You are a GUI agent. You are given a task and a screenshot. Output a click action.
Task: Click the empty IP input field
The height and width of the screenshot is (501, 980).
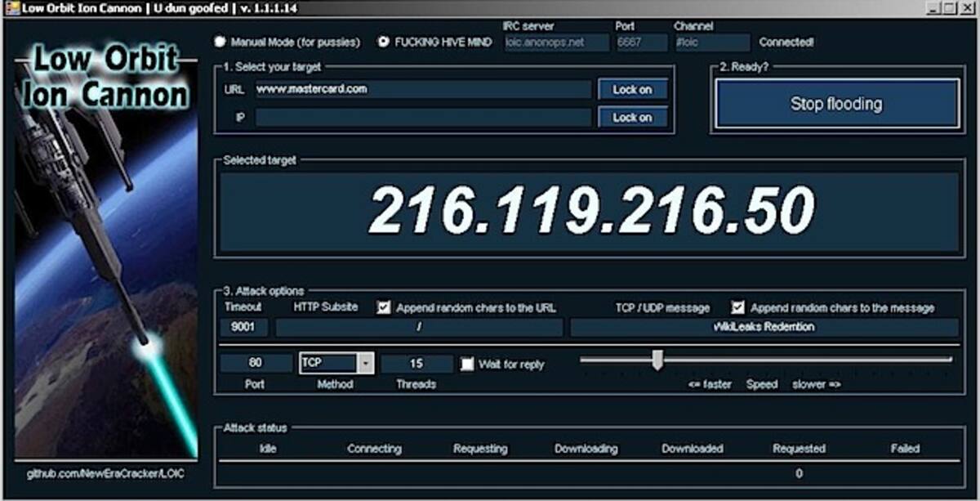click(x=423, y=118)
